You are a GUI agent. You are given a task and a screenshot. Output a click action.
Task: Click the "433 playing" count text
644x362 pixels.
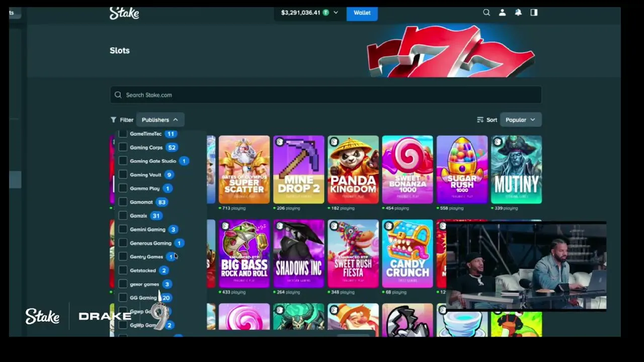pos(234,292)
